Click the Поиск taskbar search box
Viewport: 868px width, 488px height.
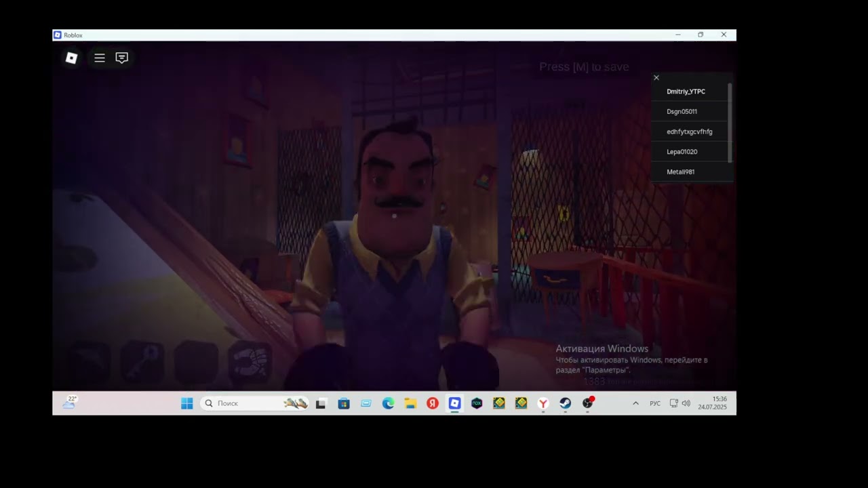coord(255,403)
